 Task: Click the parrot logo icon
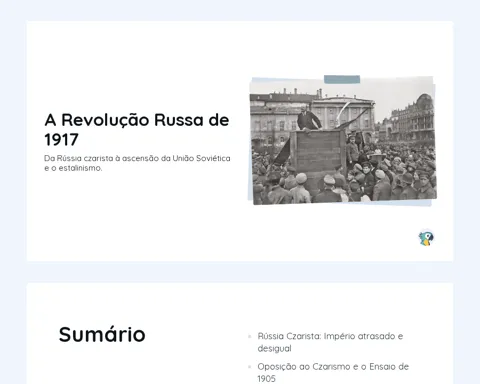tap(426, 238)
